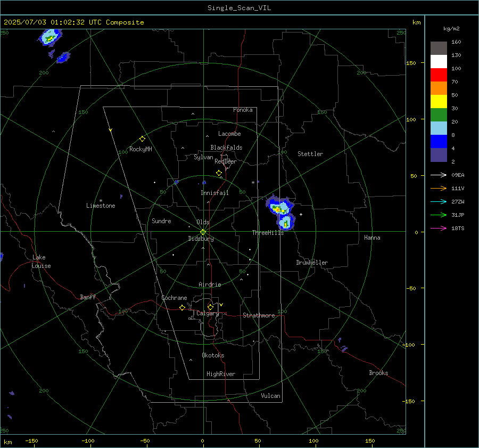Click the 2025/07/03 01:02:32 UTC Composite timestamp
479x448 pixels.
pyautogui.click(x=73, y=22)
